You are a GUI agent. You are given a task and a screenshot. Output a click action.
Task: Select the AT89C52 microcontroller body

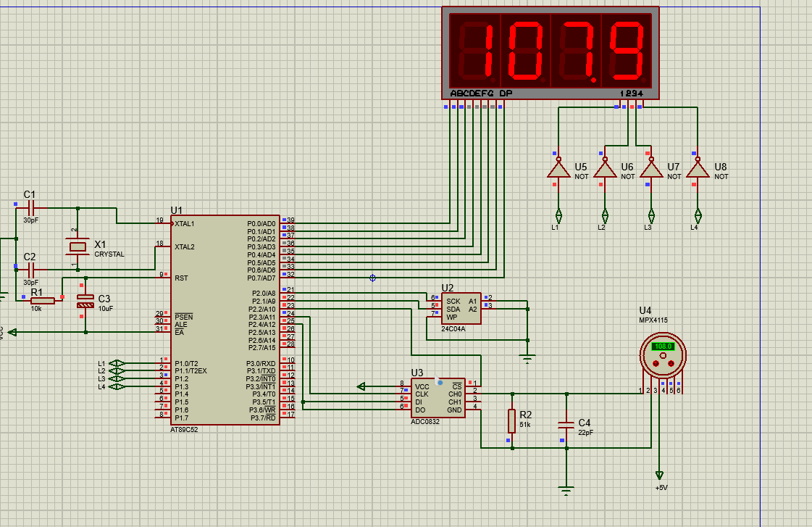pos(225,320)
